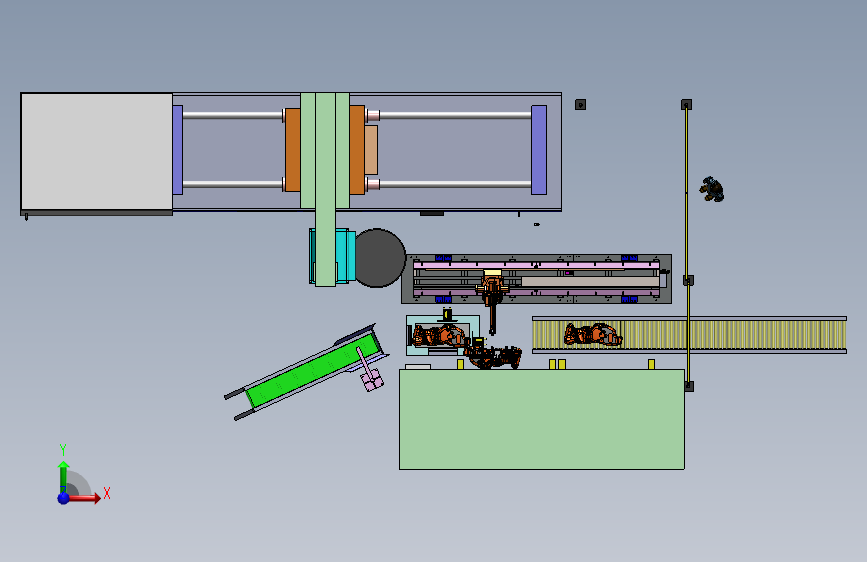Select the robot mounted on the linear track
This screenshot has height=562, width=867.
coord(492,299)
